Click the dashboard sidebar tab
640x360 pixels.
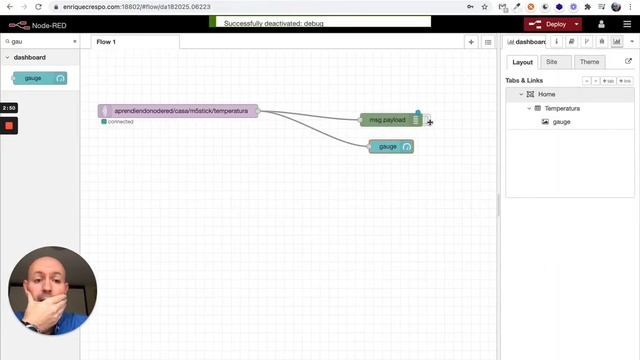(x=526, y=42)
